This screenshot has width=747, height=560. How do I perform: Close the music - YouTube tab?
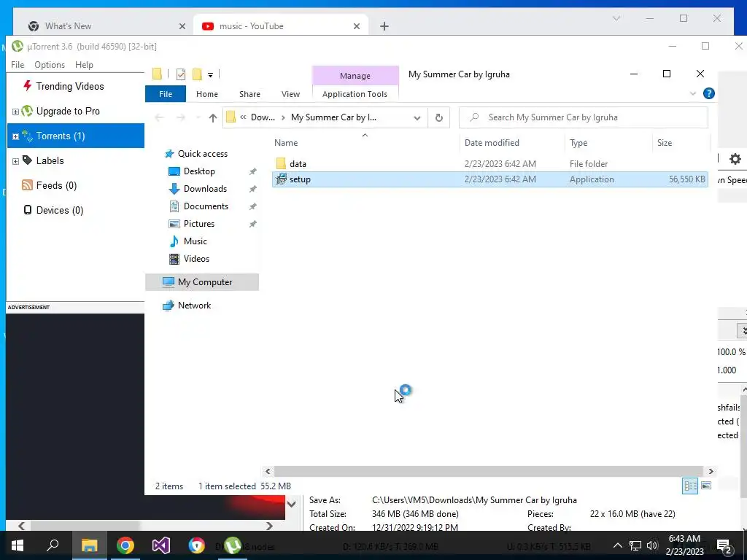356,26
